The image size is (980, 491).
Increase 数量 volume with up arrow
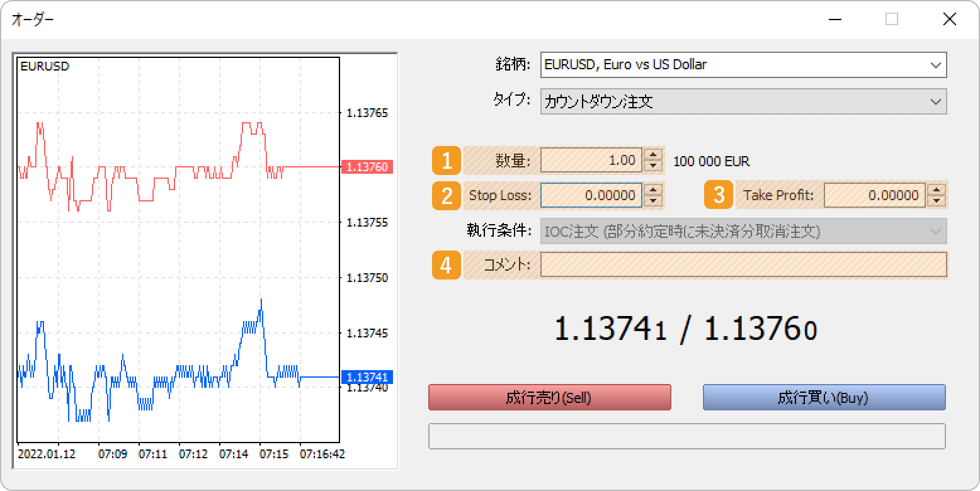pyautogui.click(x=654, y=154)
